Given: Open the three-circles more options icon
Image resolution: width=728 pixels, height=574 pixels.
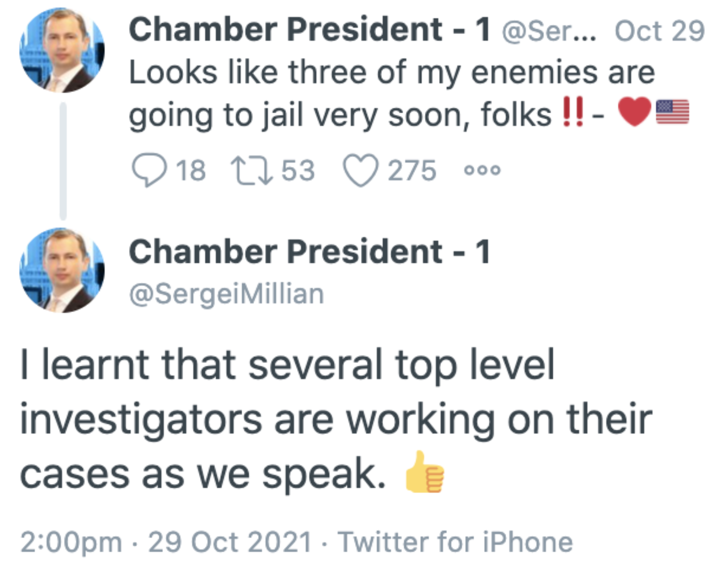Looking at the screenshot, I should click(x=482, y=170).
